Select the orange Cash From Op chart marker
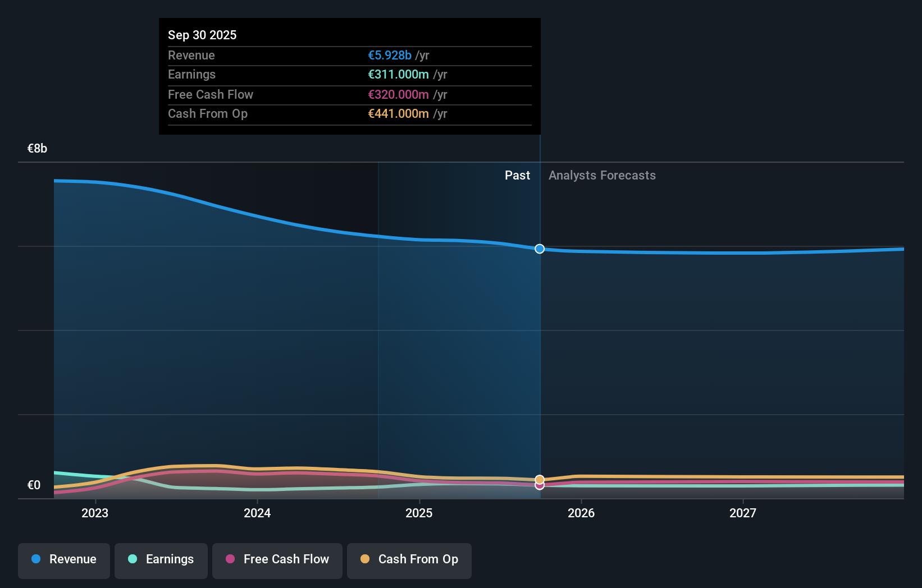Image resolution: width=922 pixels, height=588 pixels. point(540,479)
